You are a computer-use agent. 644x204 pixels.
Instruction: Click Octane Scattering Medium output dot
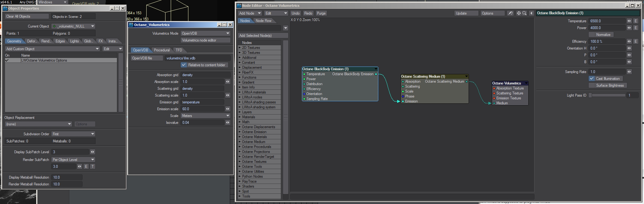(466, 82)
